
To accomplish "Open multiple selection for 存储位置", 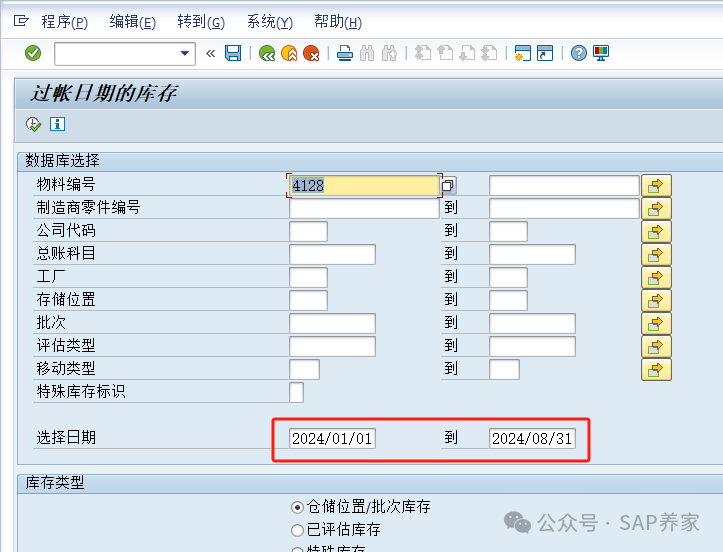I will point(656,301).
